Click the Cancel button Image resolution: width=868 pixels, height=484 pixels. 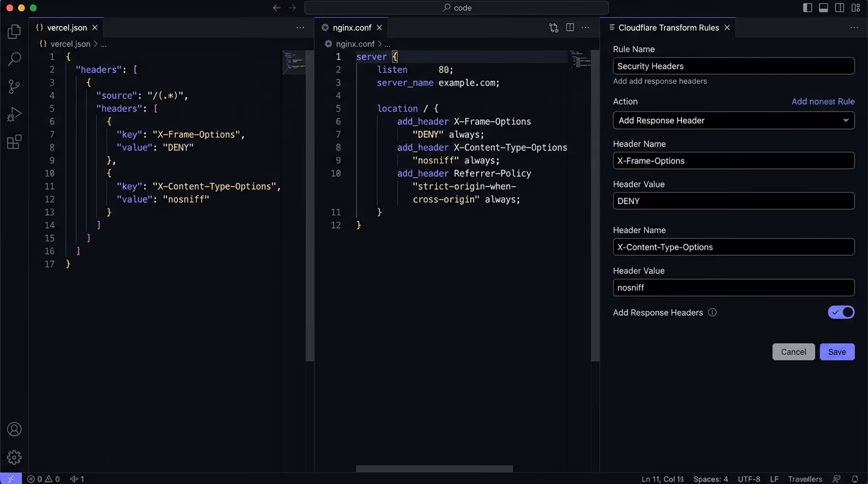click(x=794, y=352)
